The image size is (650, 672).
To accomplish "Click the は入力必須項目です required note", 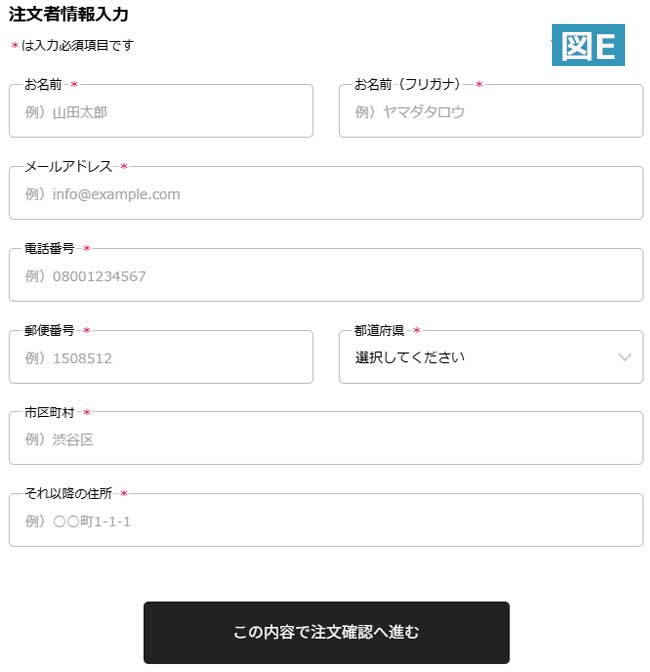I will (76, 45).
